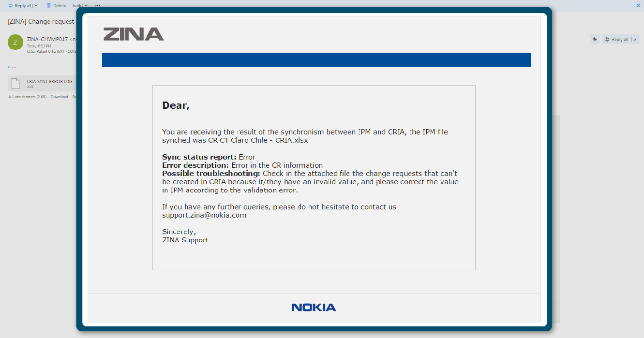Viewport: 644px width, 338px height.
Task: Expand the reply options chevron near Like
Action: click(x=635, y=40)
